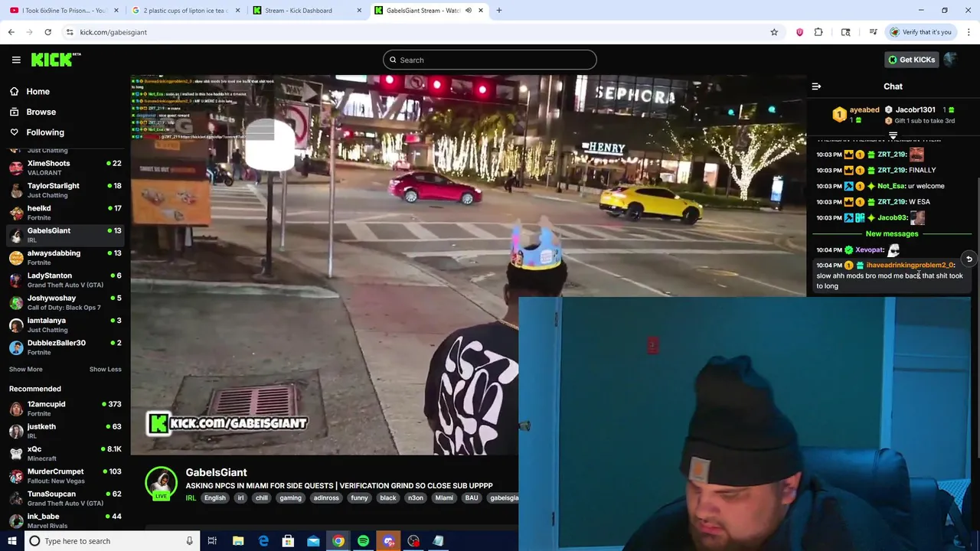Open heelkd channel in the following list
This screenshot has width=980, height=551.
[65, 212]
